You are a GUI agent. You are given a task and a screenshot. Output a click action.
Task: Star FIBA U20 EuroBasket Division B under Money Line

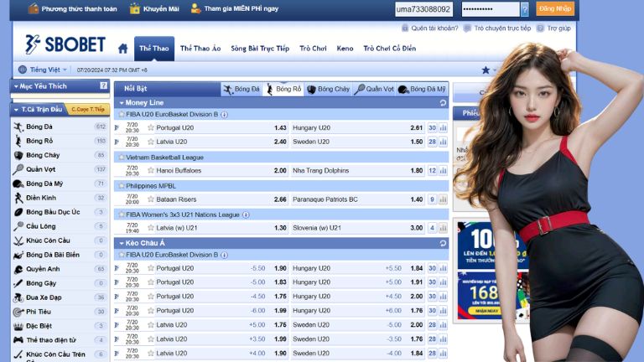(121, 115)
